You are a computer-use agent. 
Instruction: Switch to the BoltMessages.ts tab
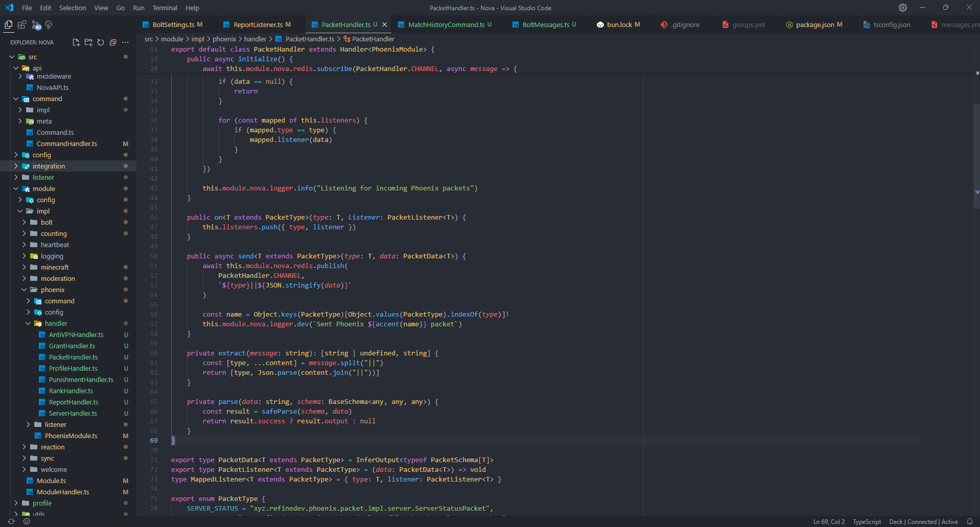click(549, 25)
